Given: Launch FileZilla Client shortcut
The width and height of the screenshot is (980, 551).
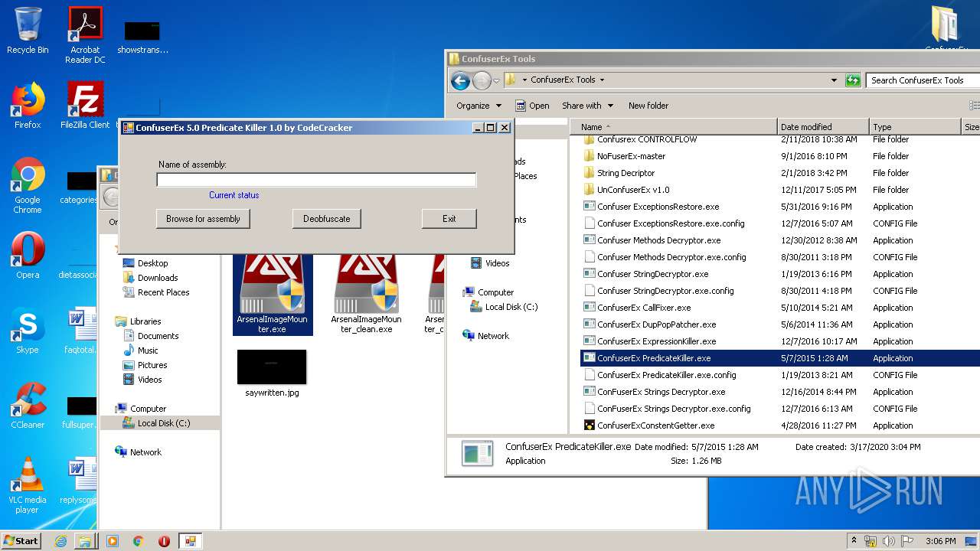Looking at the screenshot, I should click(x=85, y=105).
